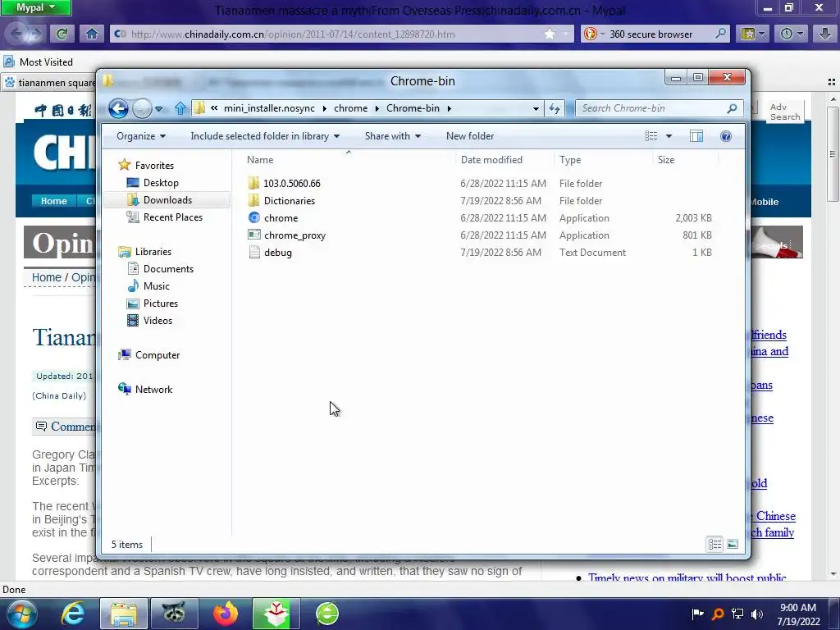The height and width of the screenshot is (630, 840).
Task: Open recent locations dropdown beside Forward arrow
Action: point(159,109)
